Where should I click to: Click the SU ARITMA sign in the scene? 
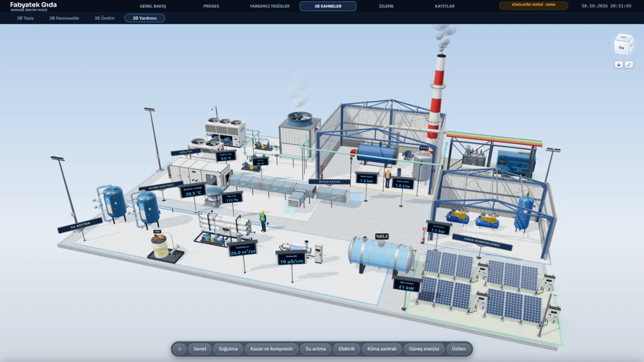[80, 225]
